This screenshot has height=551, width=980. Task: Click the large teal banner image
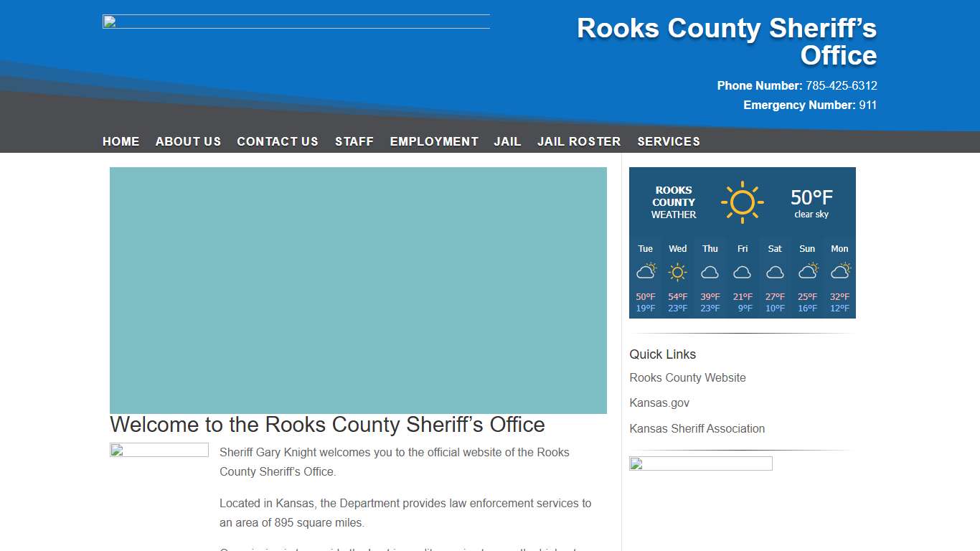[358, 290]
